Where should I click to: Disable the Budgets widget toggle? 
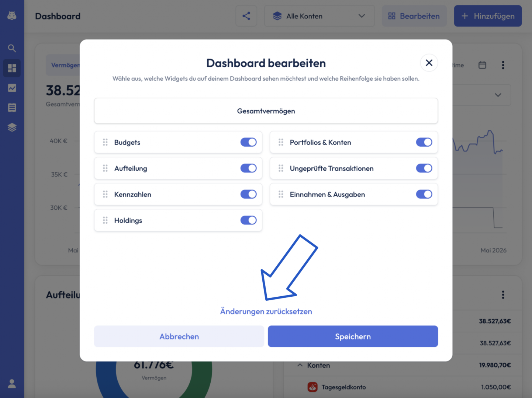point(249,142)
